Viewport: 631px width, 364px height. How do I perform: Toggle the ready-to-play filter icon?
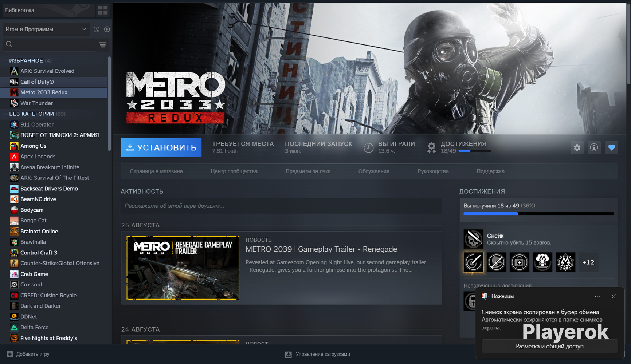point(107,29)
